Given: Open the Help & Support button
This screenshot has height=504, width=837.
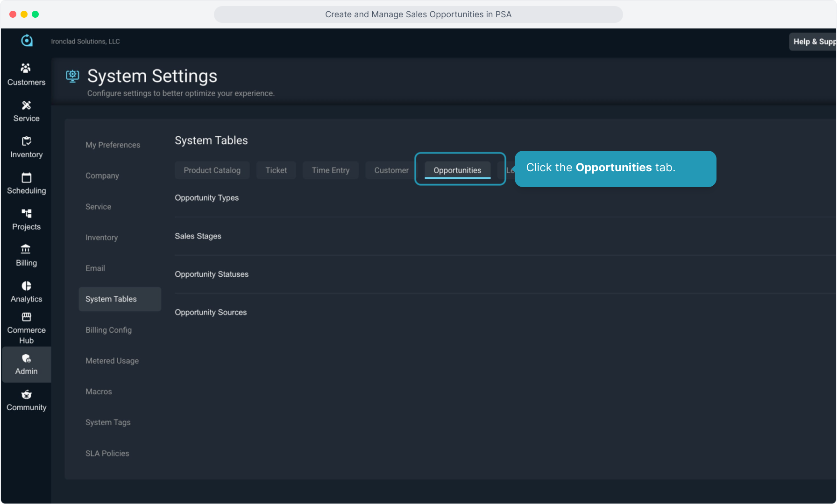Looking at the screenshot, I should [x=813, y=42].
